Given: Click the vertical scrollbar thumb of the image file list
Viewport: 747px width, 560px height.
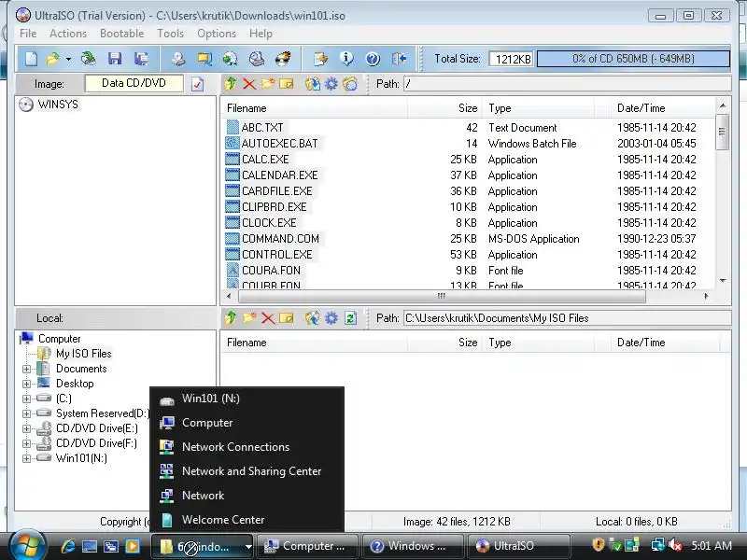Looking at the screenshot, I should (722, 132).
